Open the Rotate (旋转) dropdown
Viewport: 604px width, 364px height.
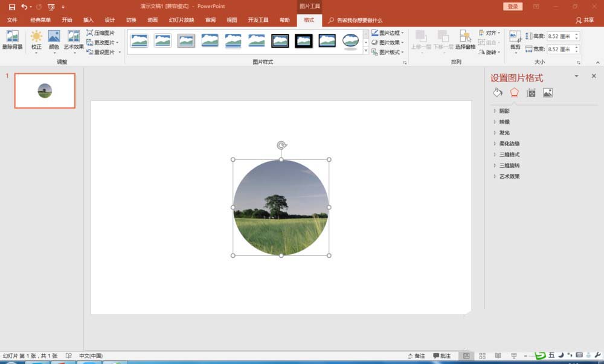(490, 52)
